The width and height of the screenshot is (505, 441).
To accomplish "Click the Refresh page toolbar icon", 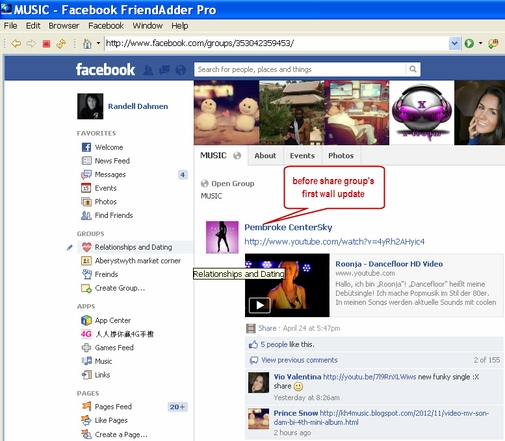I will [61, 44].
